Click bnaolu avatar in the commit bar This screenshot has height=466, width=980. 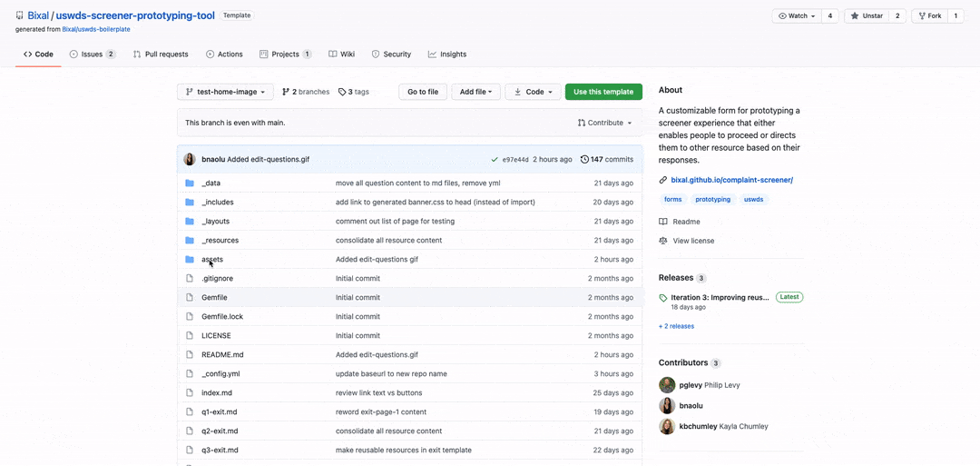190,160
